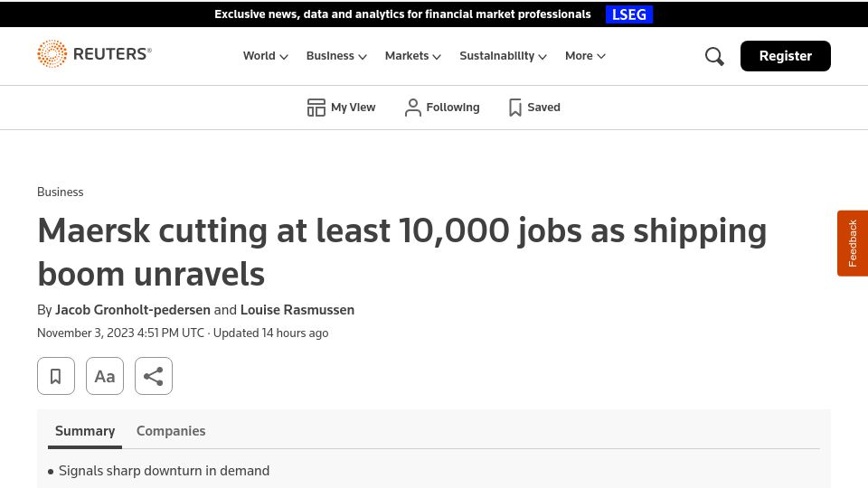Click the Register button
This screenshot has height=488, width=868.
(x=785, y=56)
